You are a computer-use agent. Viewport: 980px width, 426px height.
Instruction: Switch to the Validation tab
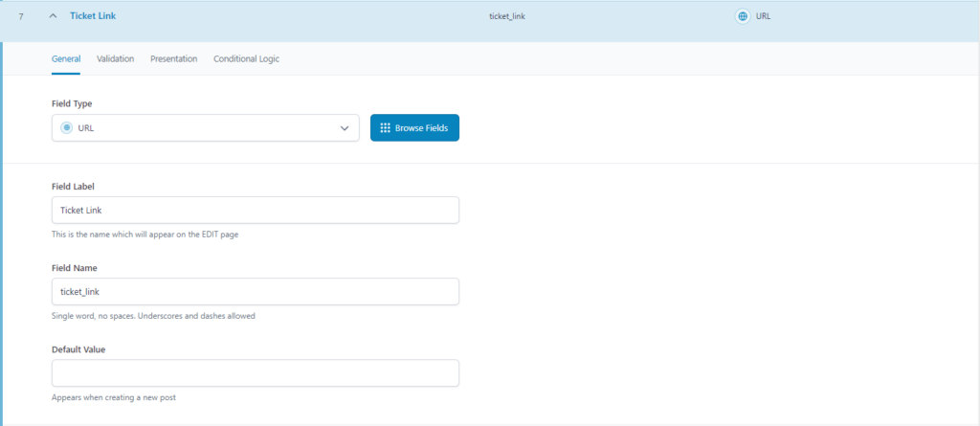(x=115, y=58)
